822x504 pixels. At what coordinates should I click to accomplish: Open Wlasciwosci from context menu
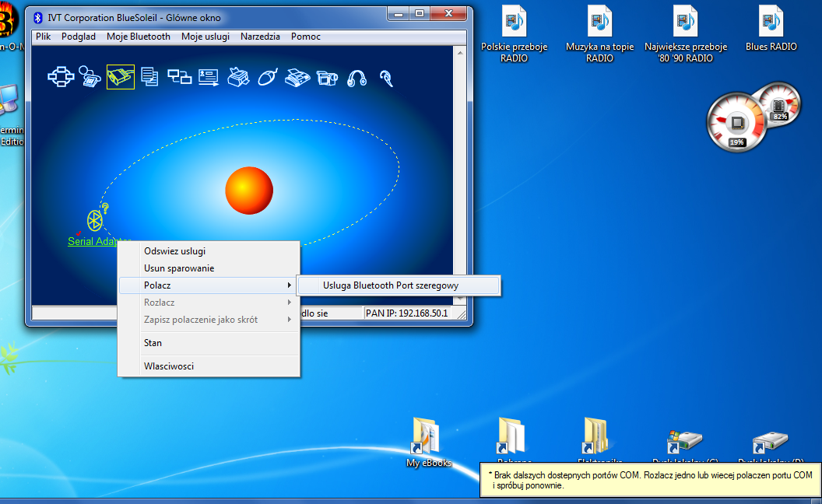pyautogui.click(x=209, y=366)
